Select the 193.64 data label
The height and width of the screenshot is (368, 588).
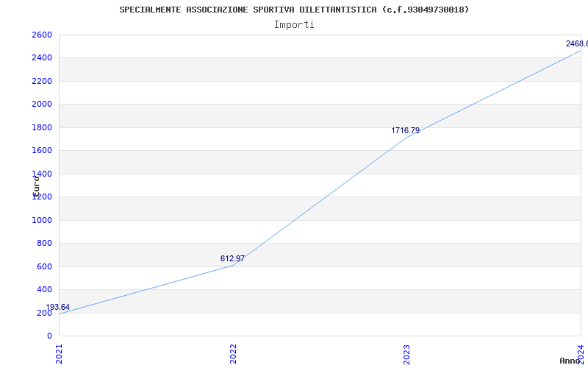coord(58,307)
